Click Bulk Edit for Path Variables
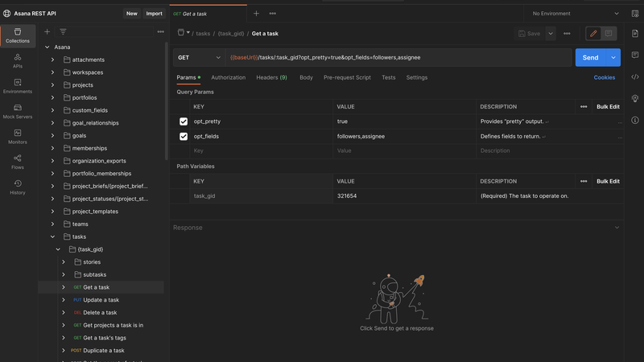Viewport: 644px width, 362px height. coord(608,182)
